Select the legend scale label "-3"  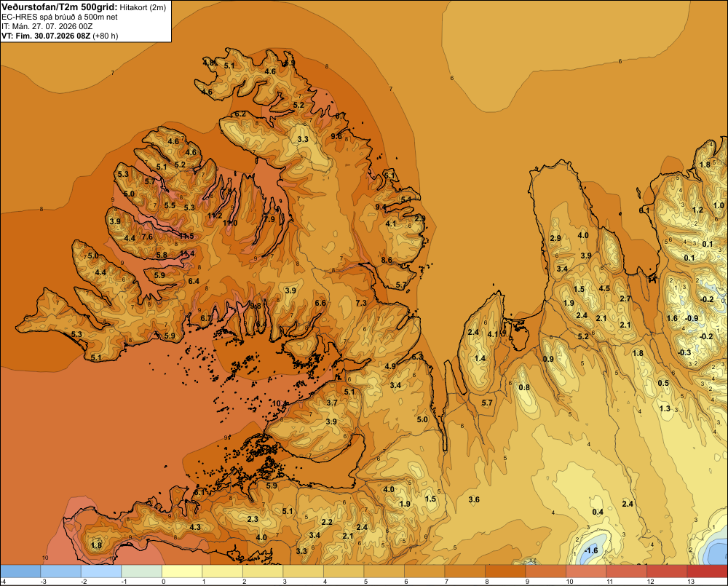[43, 582]
